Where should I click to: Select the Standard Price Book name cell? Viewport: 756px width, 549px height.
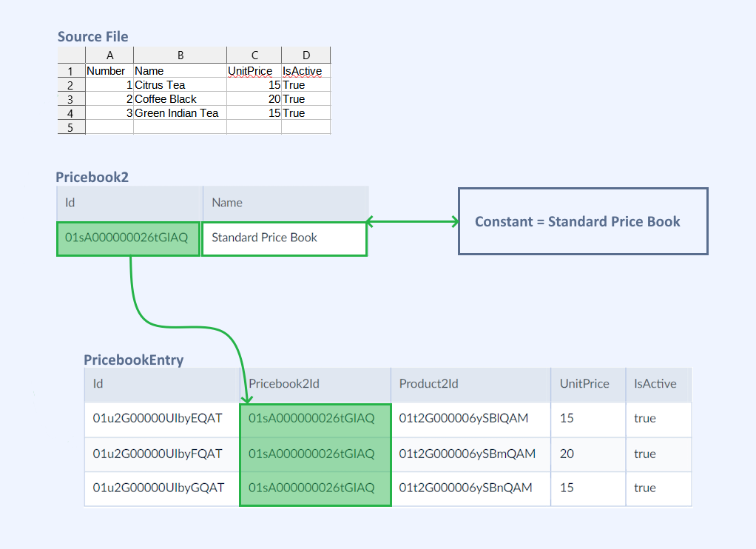[285, 239]
